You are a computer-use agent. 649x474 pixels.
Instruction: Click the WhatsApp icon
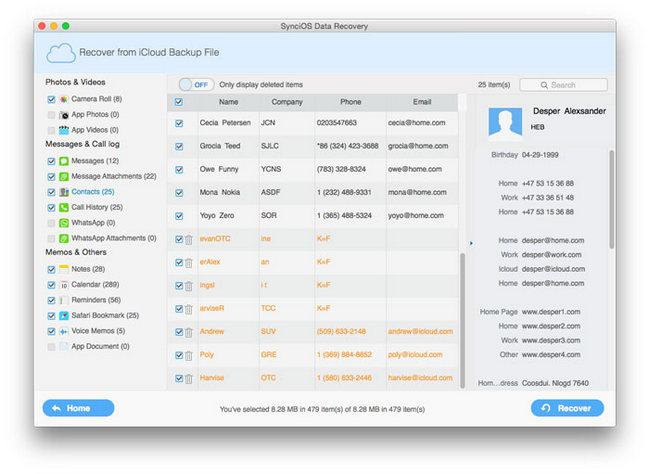64,223
